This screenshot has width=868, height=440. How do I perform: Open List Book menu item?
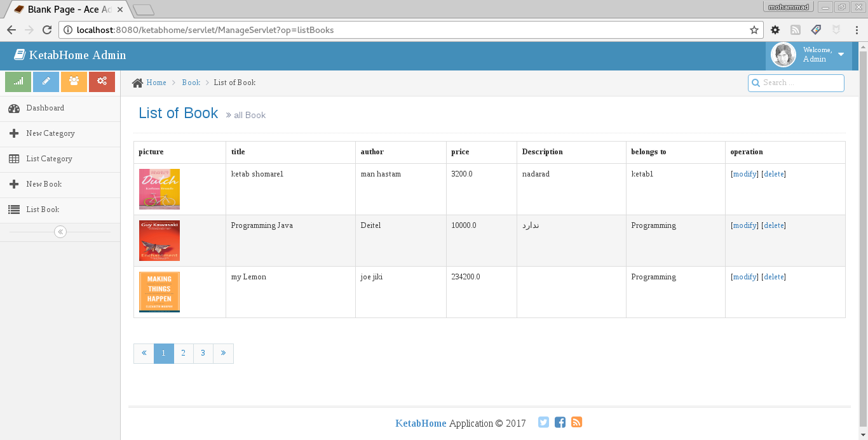(x=60, y=210)
